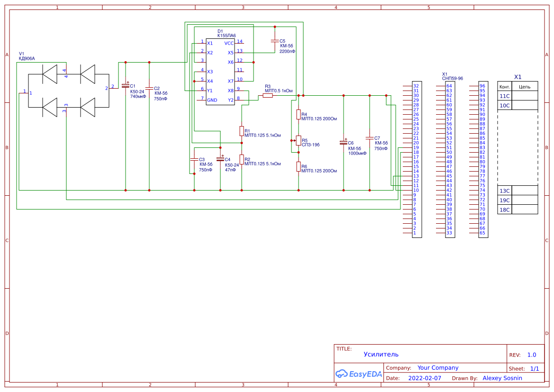
Task: Select the R5 potentiometer symbol
Action: pos(298,140)
